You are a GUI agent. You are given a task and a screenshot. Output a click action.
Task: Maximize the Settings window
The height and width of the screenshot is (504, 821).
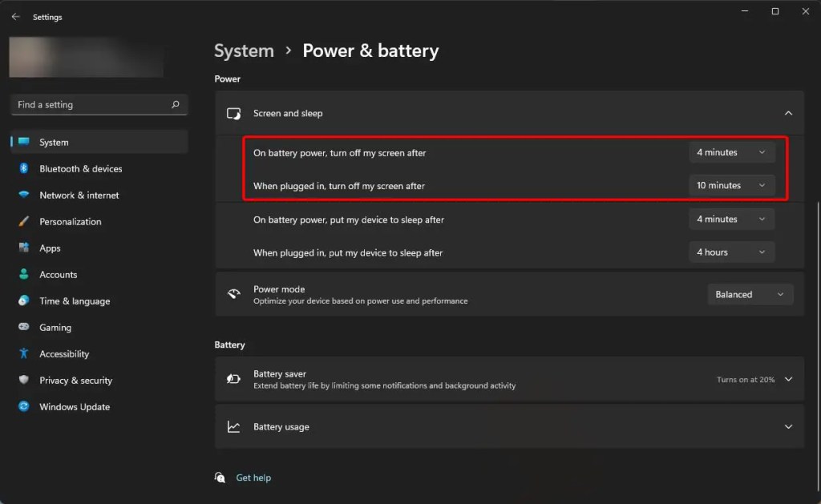click(x=775, y=11)
